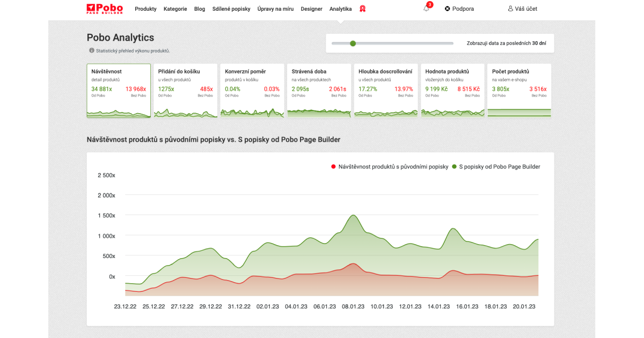This screenshot has height=338, width=644.
Task: Click the 34 881x value in Návštěvnost
Action: click(x=101, y=89)
